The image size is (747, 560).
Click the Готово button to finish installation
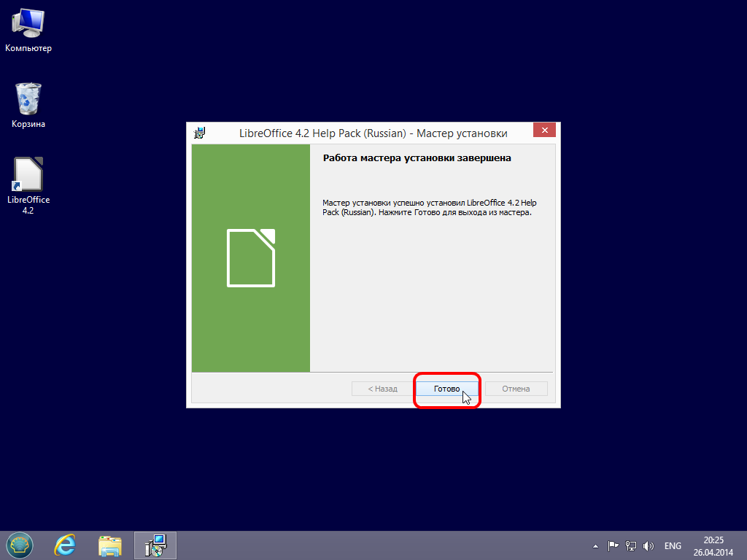[x=447, y=389]
